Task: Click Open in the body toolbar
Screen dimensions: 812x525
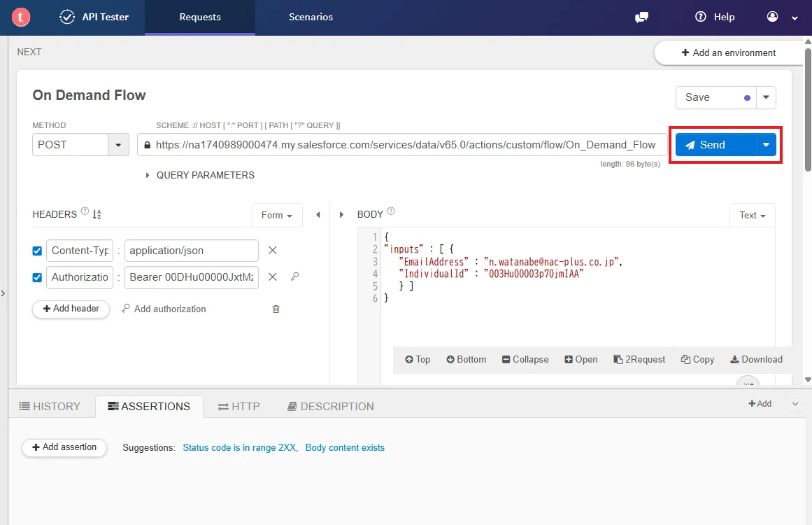Action: [580, 360]
